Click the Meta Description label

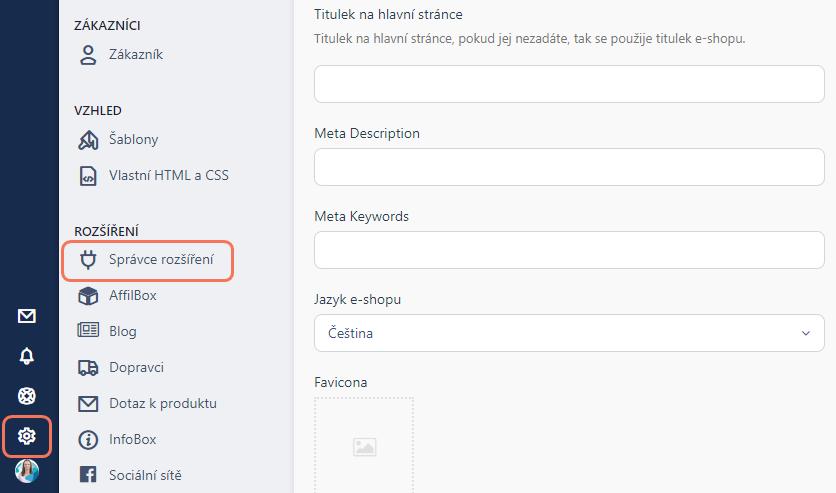click(x=367, y=133)
